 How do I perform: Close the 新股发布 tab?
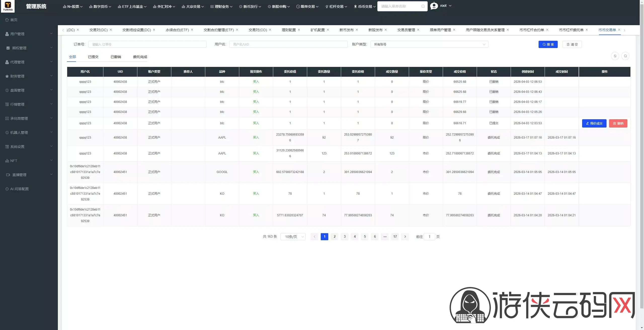pos(386,30)
